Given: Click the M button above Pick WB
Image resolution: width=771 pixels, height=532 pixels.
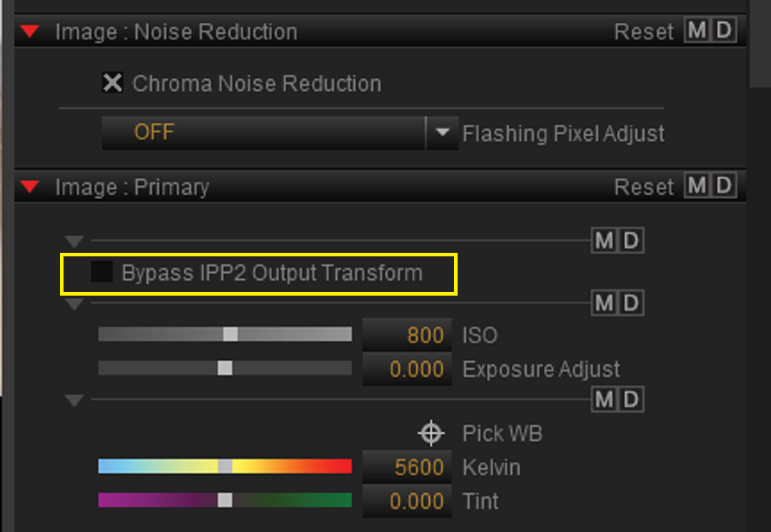Looking at the screenshot, I should pos(605,399).
